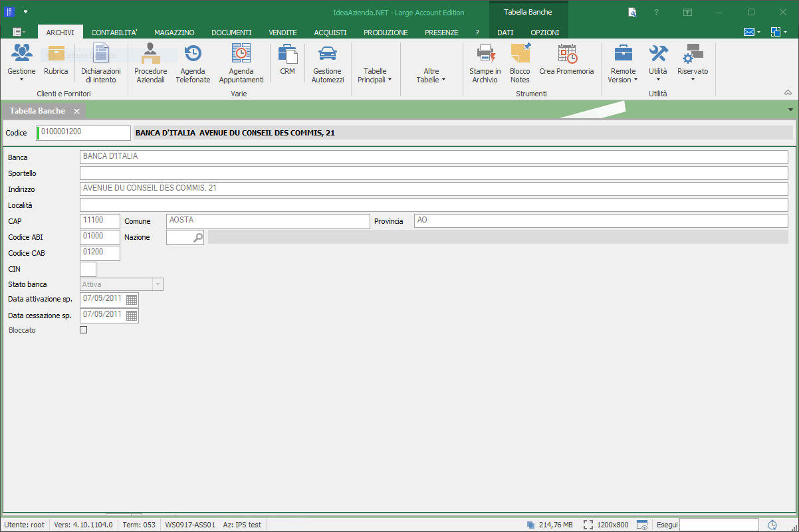Close the Tabella Banche document tab
This screenshot has height=532, width=799.
click(x=77, y=111)
